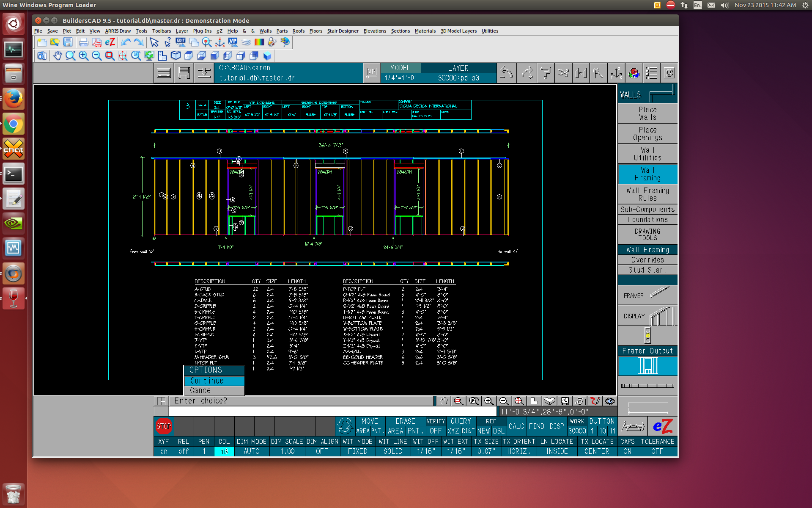Click the scissors trim icon
The image size is (812, 508).
[563, 73]
